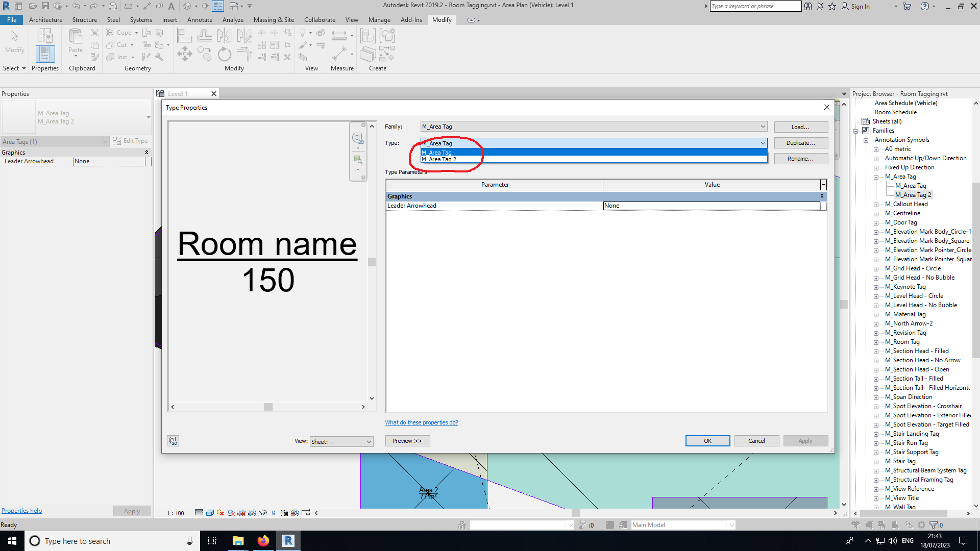Click the Reveal Hidden Elements lightbulb icon
The width and height of the screenshot is (980, 551).
coord(274,513)
